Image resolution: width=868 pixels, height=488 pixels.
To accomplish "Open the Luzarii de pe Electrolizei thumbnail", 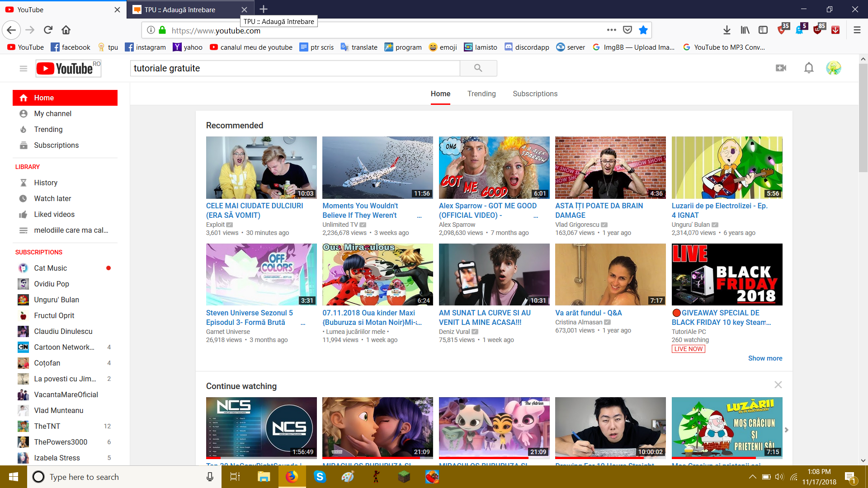I will 727,168.
